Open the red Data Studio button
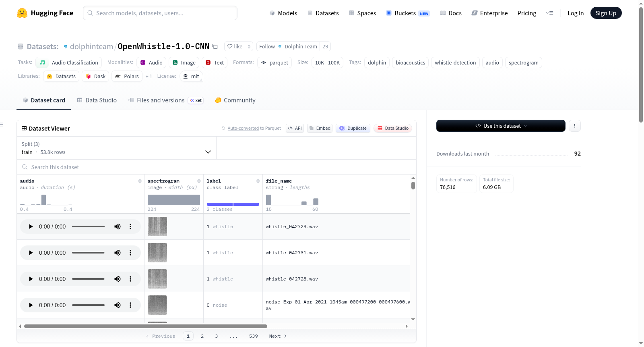 393,128
